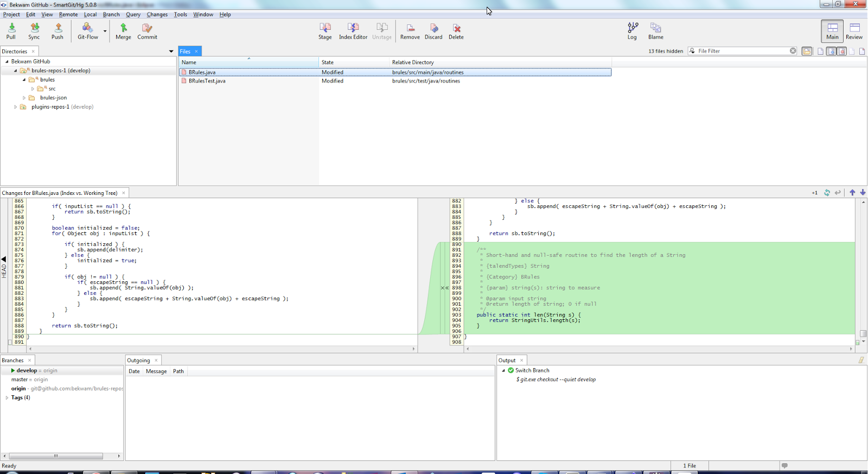Jump to previous change with up arrow
Image resolution: width=868 pixels, height=474 pixels.
tap(852, 193)
